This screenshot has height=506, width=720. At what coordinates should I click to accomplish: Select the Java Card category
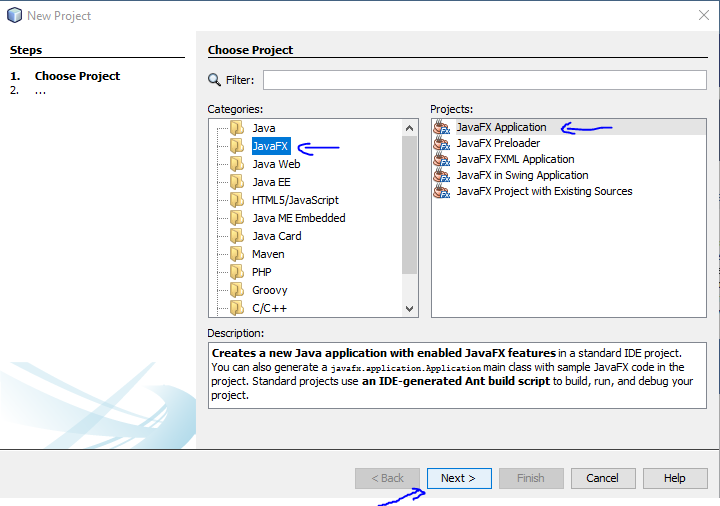tap(277, 236)
